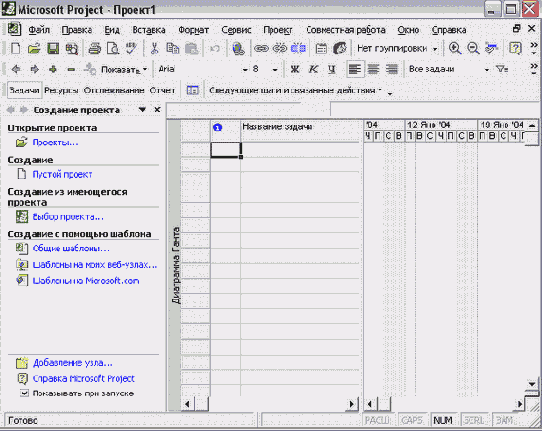Toggle bold Ж formatting
The width and height of the screenshot is (542, 431).
[x=295, y=69]
